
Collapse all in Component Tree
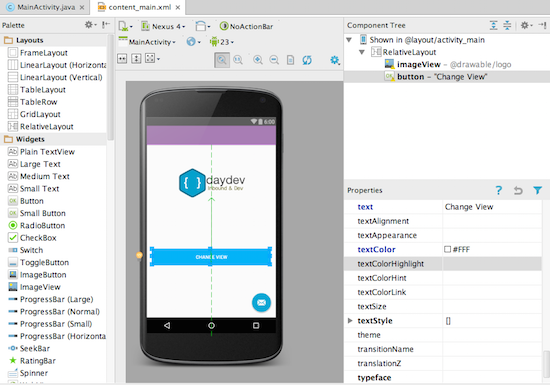pos(507,25)
